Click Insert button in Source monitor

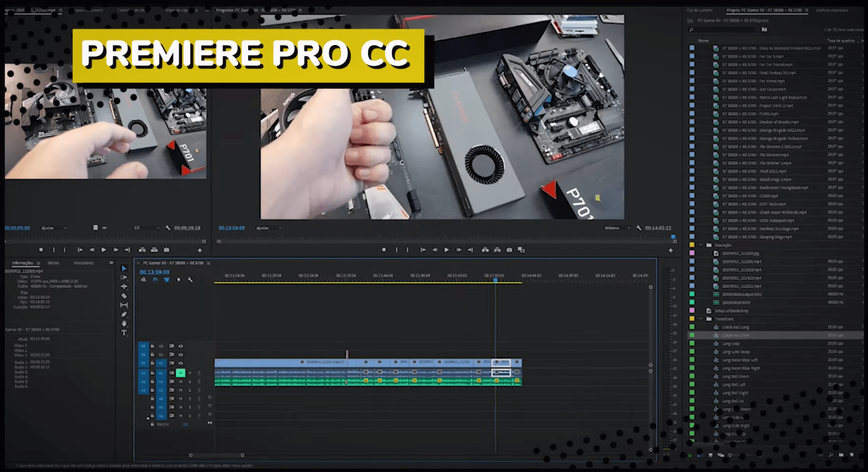[142, 250]
